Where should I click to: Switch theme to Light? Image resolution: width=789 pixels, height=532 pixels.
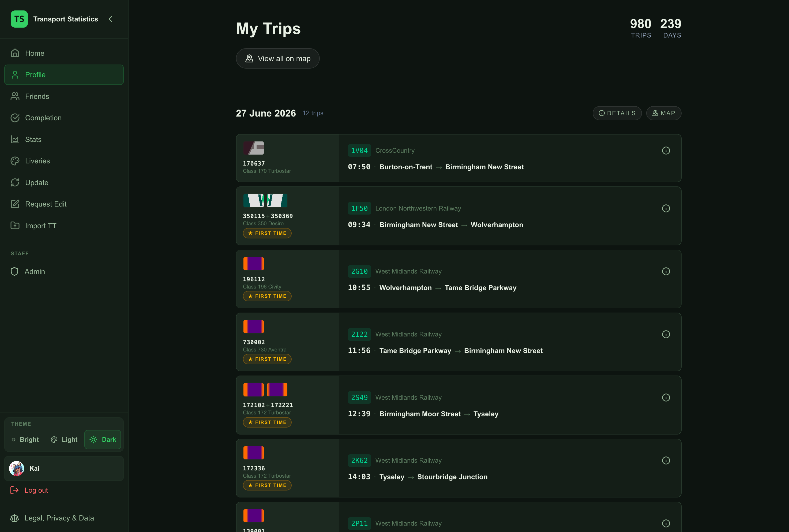pyautogui.click(x=64, y=439)
